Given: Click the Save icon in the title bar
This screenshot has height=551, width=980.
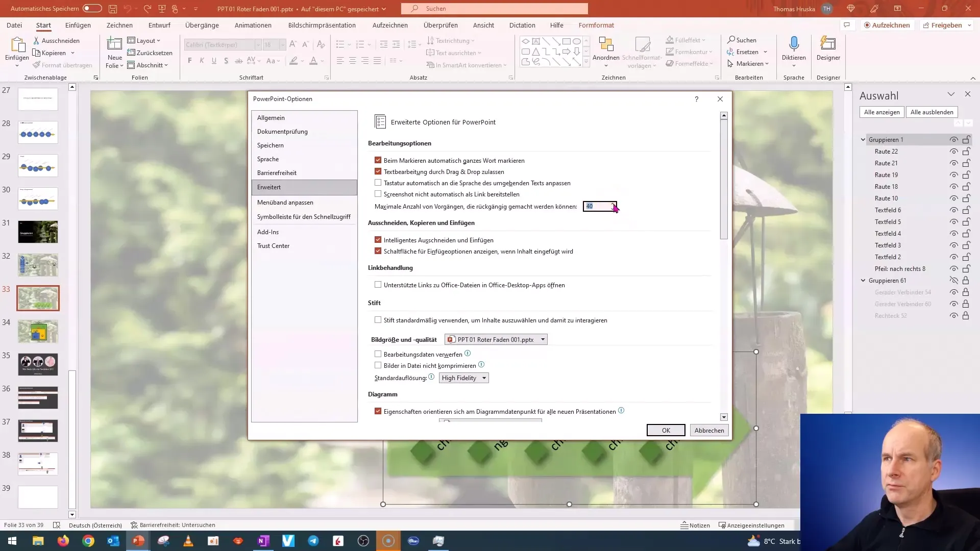Looking at the screenshot, I should [112, 8].
